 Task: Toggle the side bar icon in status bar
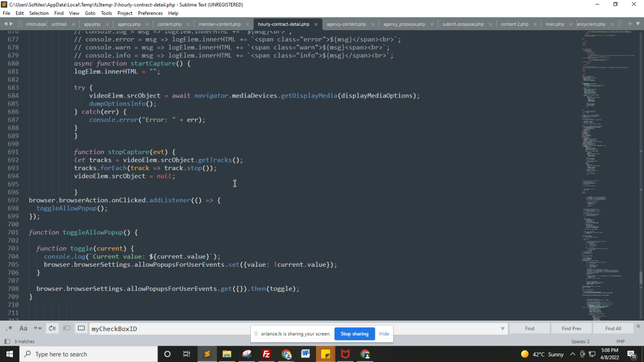(7, 341)
